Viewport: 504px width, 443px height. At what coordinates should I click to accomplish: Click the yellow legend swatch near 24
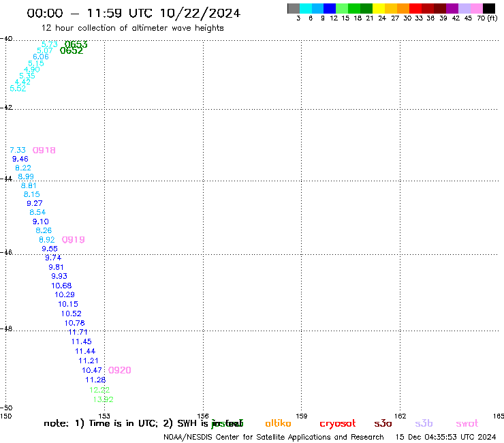pyautogui.click(x=379, y=8)
